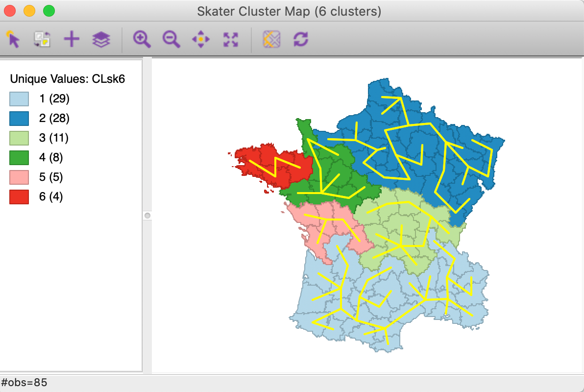This screenshot has width=584, height=392.
Task: Click the light green swatch for cluster 3
Action: tap(19, 138)
